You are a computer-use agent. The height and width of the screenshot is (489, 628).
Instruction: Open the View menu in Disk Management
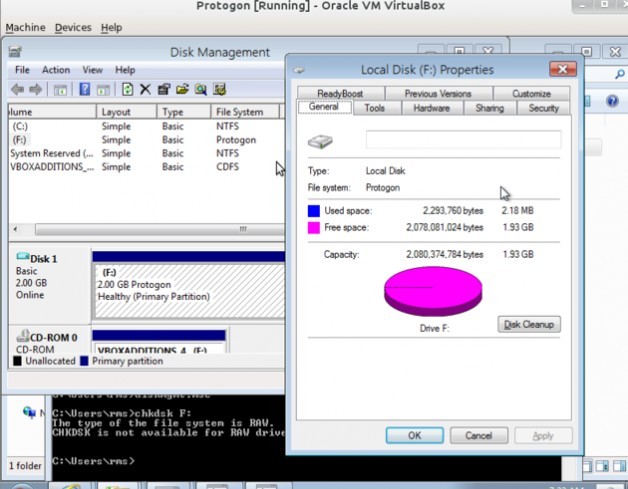[93, 70]
